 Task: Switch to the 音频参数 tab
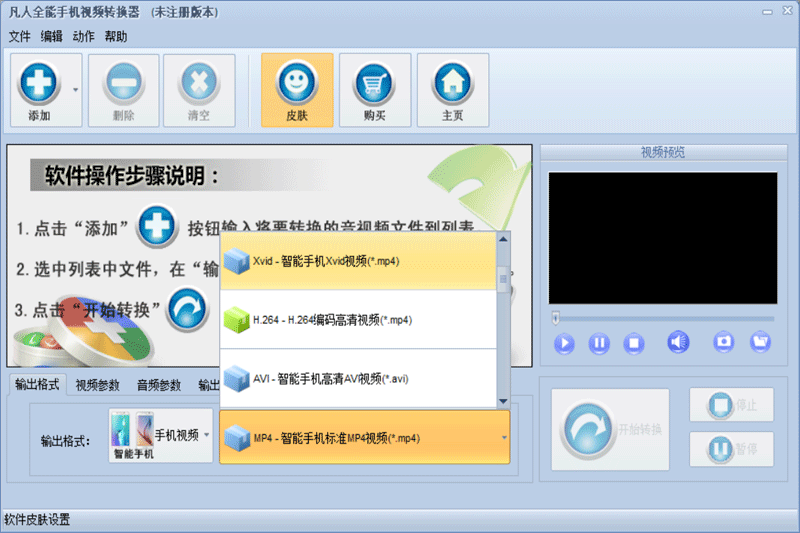point(159,386)
